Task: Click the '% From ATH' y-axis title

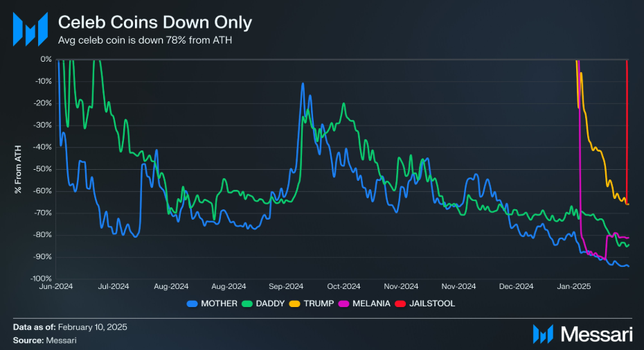Action: 19,169
